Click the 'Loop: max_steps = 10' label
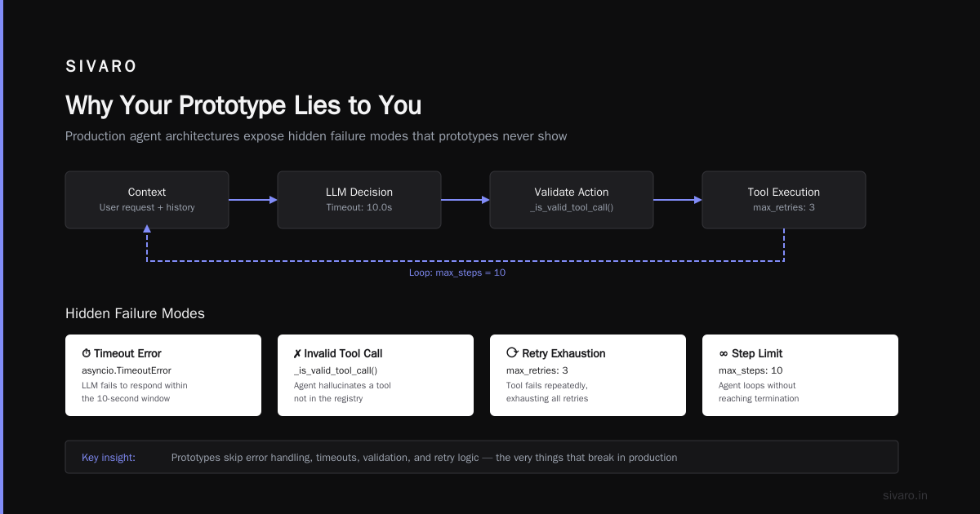 457,273
